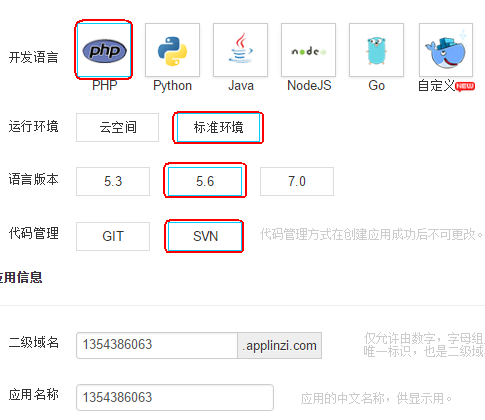Click the 语言版本 field label

[x=34, y=179]
